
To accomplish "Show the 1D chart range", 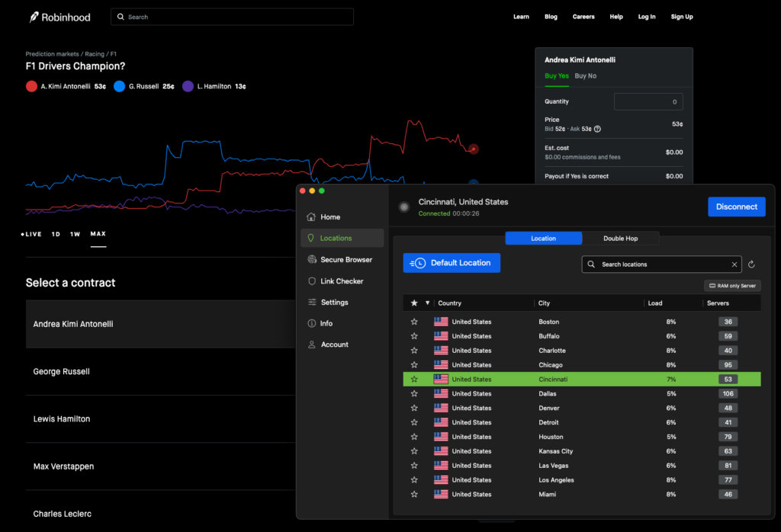I will [x=56, y=234].
